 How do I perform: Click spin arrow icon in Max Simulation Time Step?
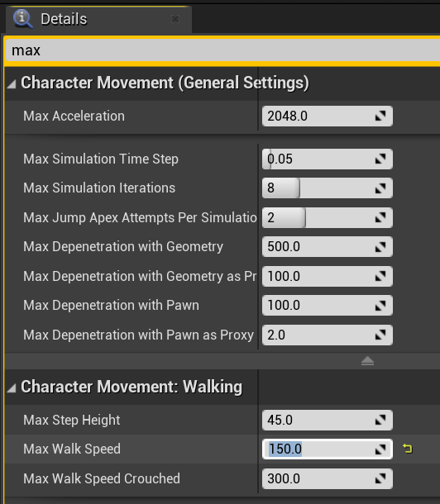[380, 159]
